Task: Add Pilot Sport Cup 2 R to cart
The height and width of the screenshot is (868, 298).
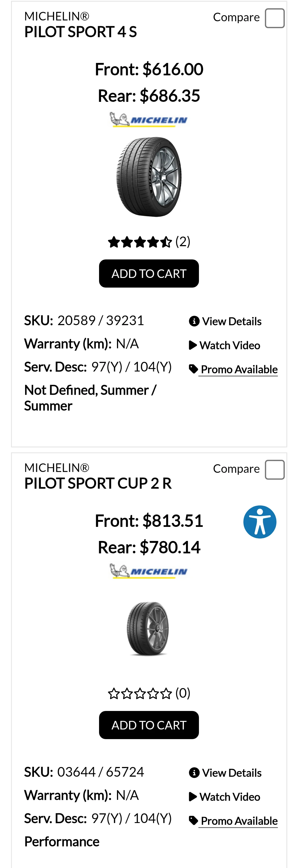Action: click(x=149, y=725)
